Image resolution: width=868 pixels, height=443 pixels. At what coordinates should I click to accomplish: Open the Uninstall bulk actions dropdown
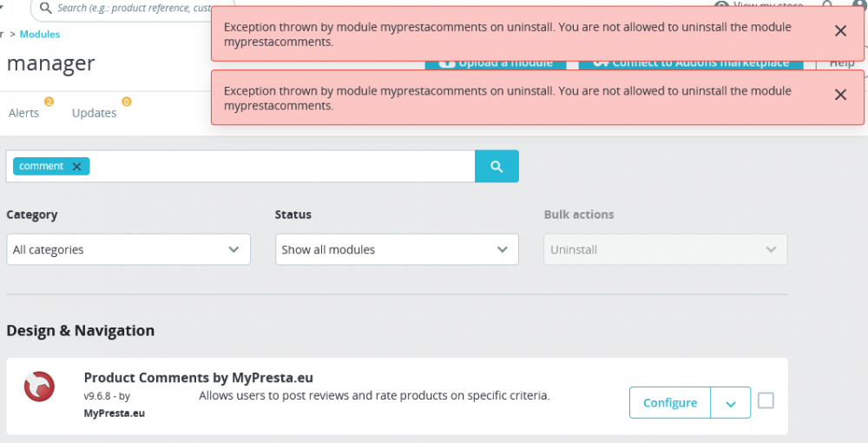(666, 249)
